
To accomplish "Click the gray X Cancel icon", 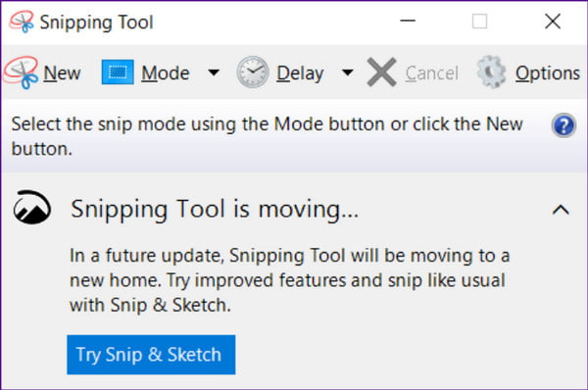I will tap(381, 73).
